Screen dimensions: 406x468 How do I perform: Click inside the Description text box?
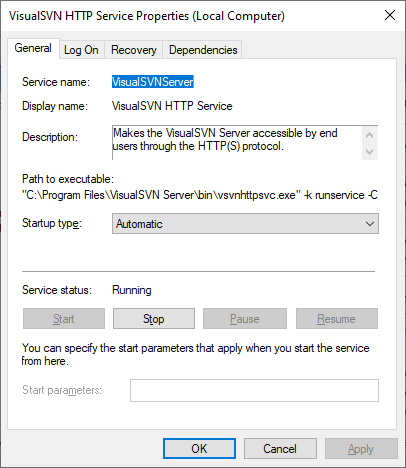237,142
